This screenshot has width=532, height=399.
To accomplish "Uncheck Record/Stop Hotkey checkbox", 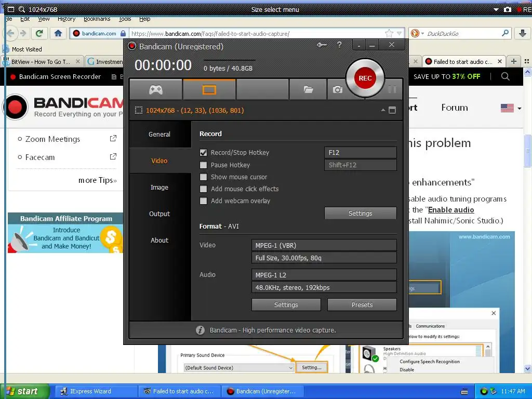I will coord(203,153).
